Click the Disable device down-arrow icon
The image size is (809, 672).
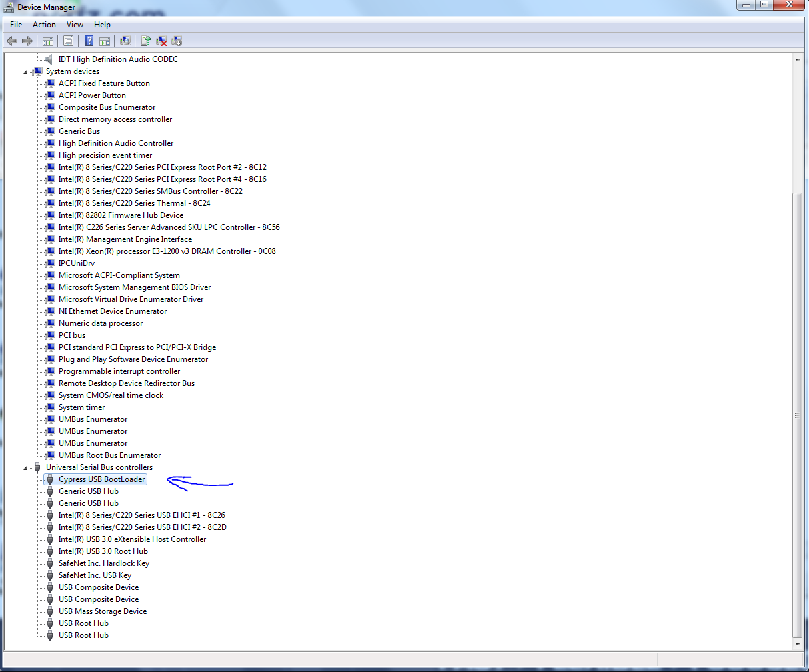[177, 41]
